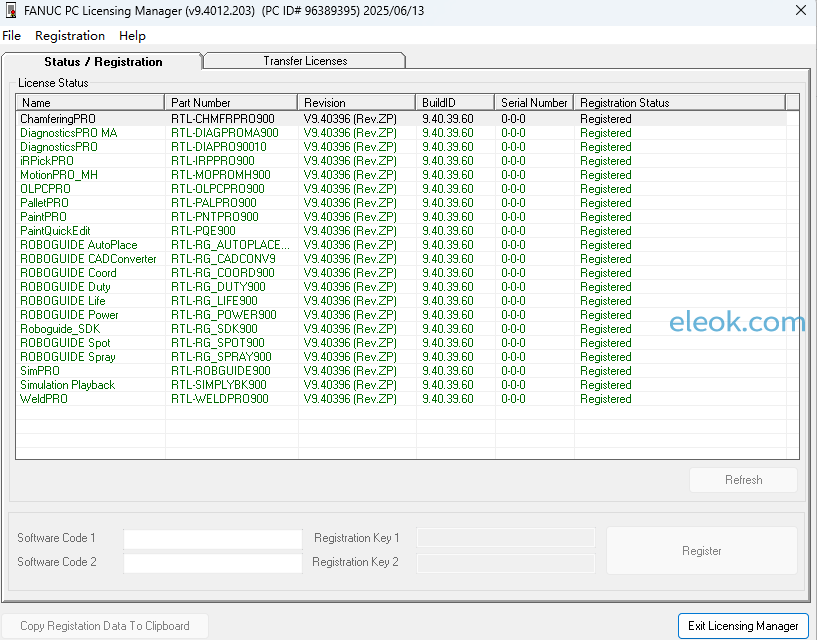Image resolution: width=817 pixels, height=640 pixels.
Task: Select ROBOGUIDE Coord license
Action: (x=401, y=273)
